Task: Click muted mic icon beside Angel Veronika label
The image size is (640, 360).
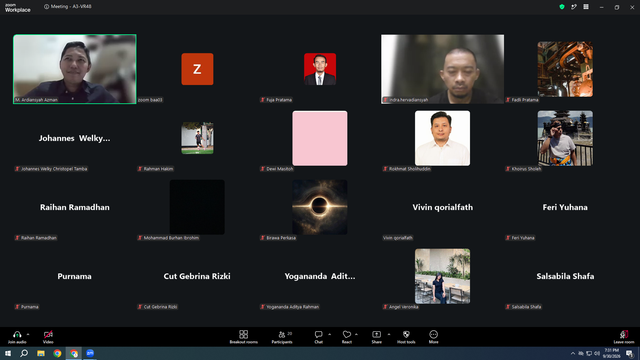Action: (385, 307)
